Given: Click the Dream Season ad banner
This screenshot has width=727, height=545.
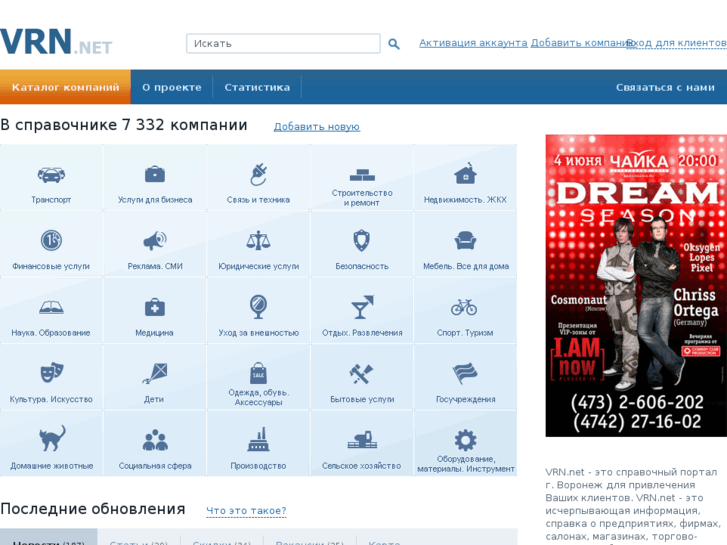Looking at the screenshot, I should (x=636, y=285).
